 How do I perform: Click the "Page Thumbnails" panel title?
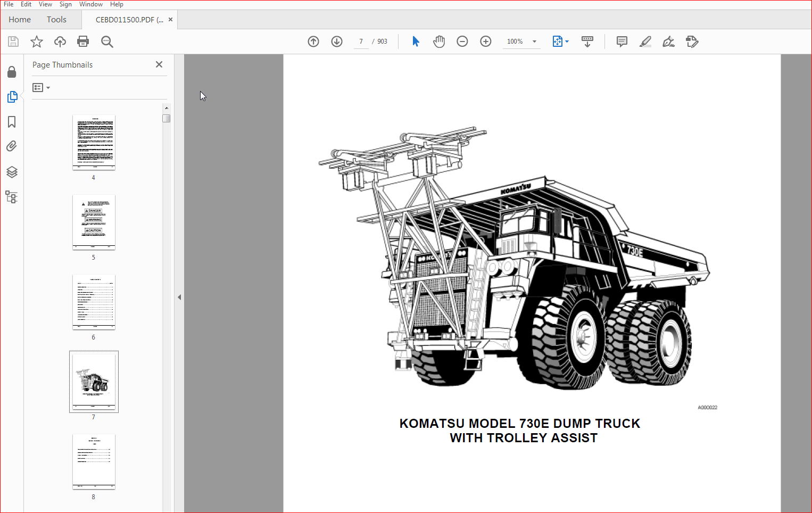click(62, 65)
